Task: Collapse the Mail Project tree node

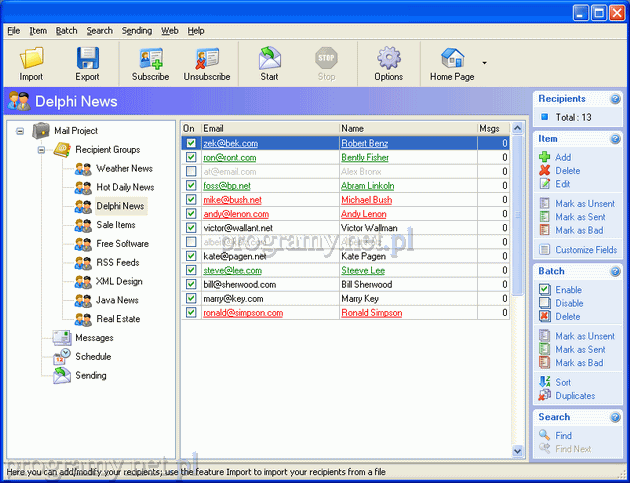Action: 20,131
